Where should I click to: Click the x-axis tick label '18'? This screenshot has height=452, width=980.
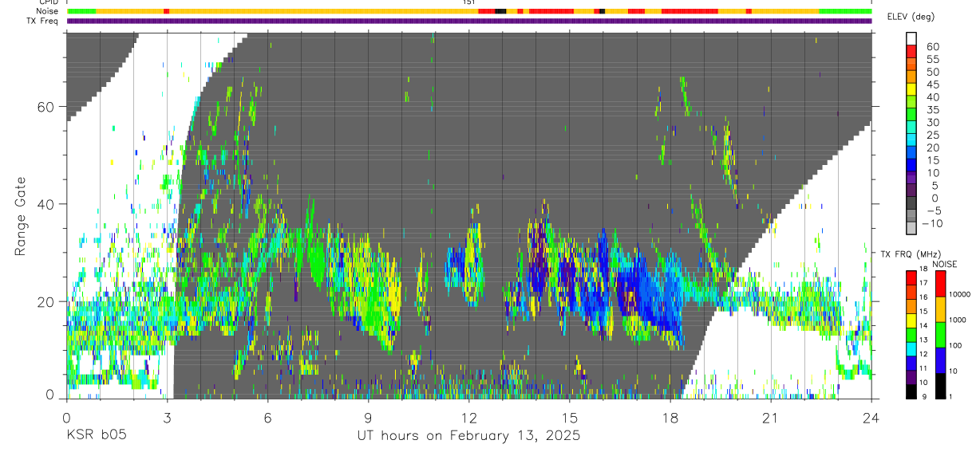[670, 418]
